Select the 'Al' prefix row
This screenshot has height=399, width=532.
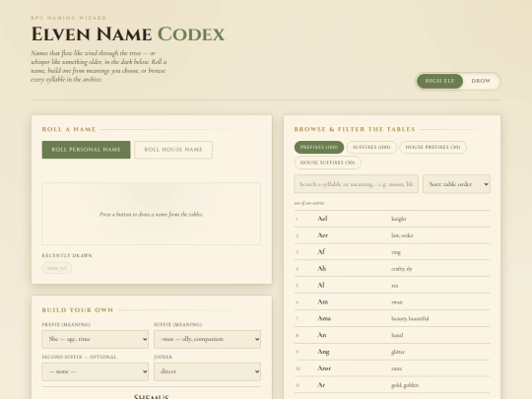pyautogui.click(x=392, y=286)
